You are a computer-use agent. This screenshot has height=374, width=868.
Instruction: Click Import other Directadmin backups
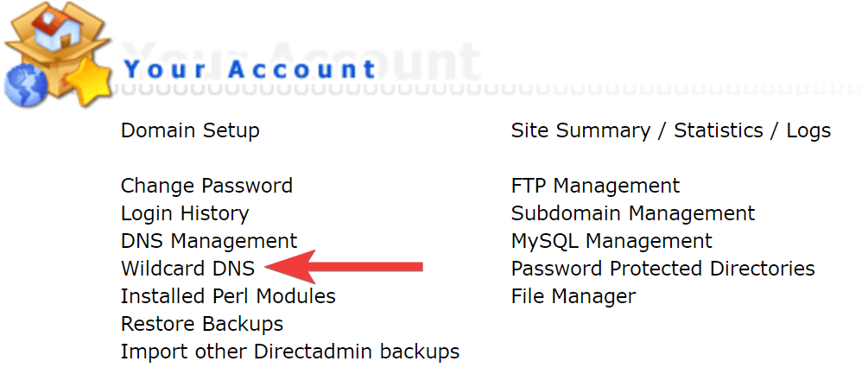[290, 352]
